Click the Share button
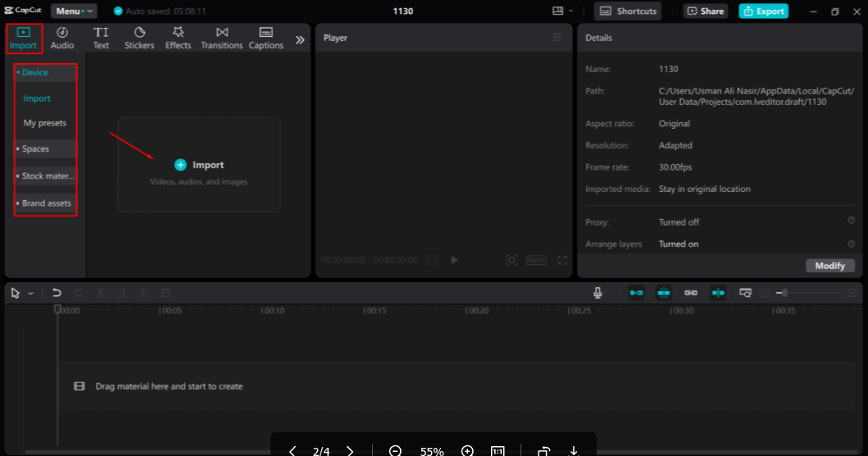Screen dimensions: 868x456 (705, 11)
